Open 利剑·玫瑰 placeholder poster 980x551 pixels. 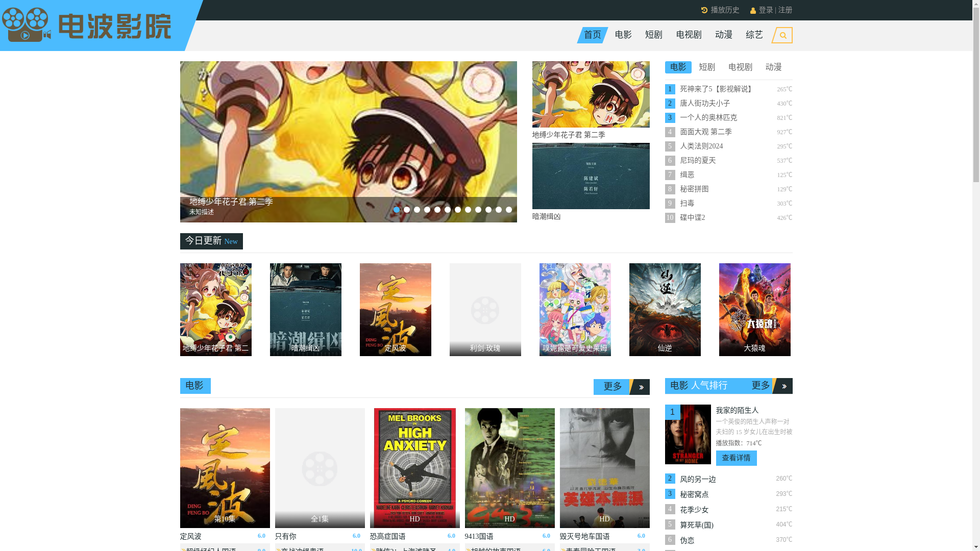485,310
